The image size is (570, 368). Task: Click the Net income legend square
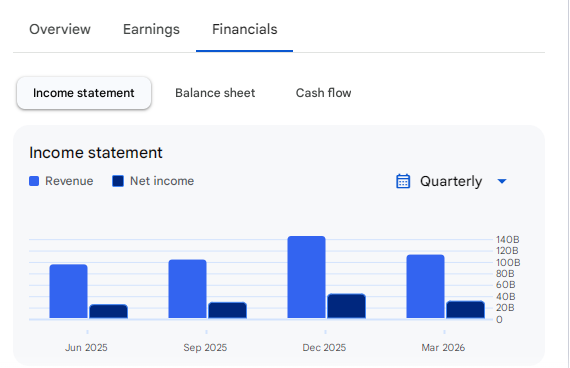point(118,181)
